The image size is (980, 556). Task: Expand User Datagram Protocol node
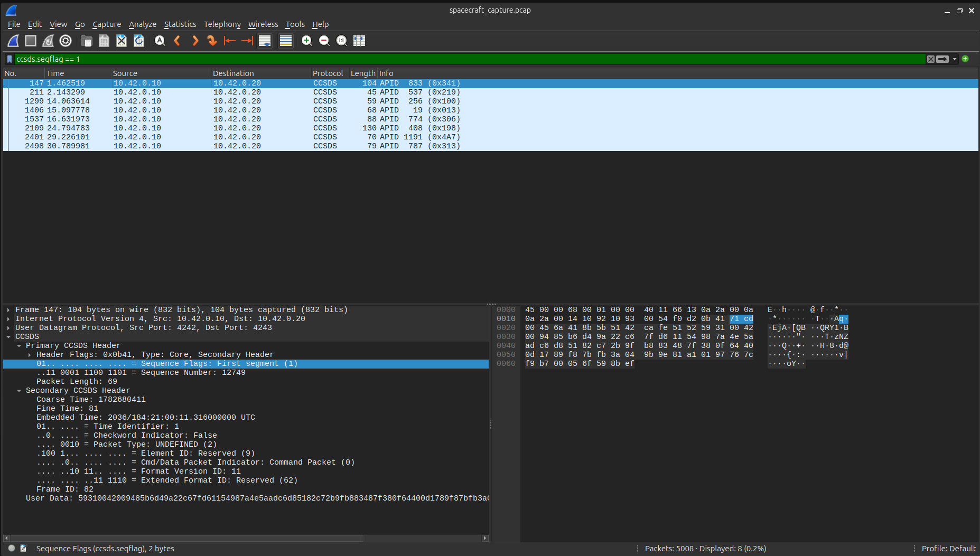click(8, 328)
